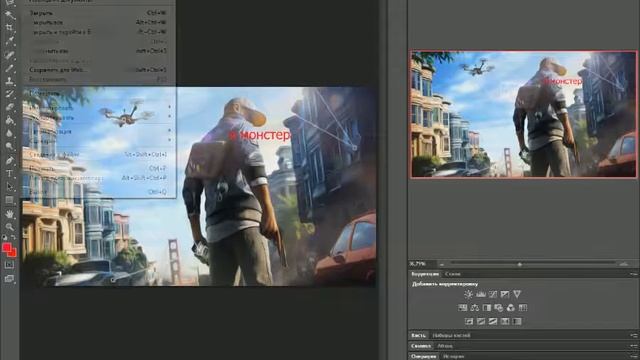This screenshot has height=360, width=640.
Task: Open the Абзац panel tab
Action: point(445,346)
